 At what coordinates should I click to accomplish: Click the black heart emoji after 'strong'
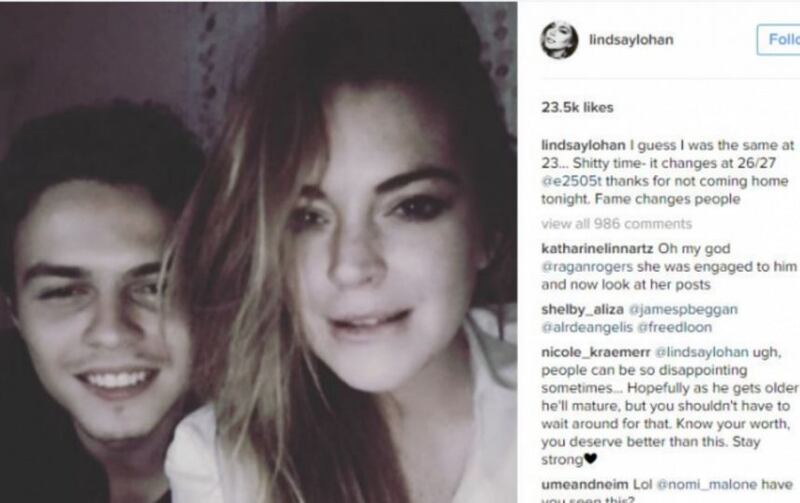[x=590, y=459]
